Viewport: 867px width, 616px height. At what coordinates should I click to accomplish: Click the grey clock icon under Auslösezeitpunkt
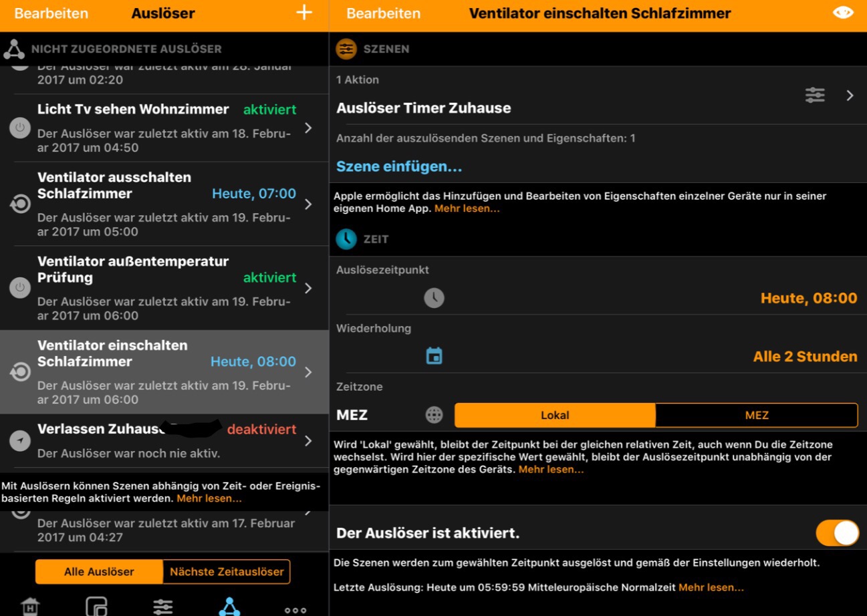coord(434,297)
